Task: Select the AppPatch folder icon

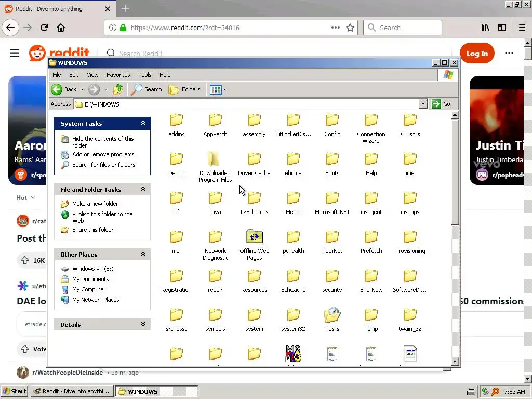Action: [215, 120]
